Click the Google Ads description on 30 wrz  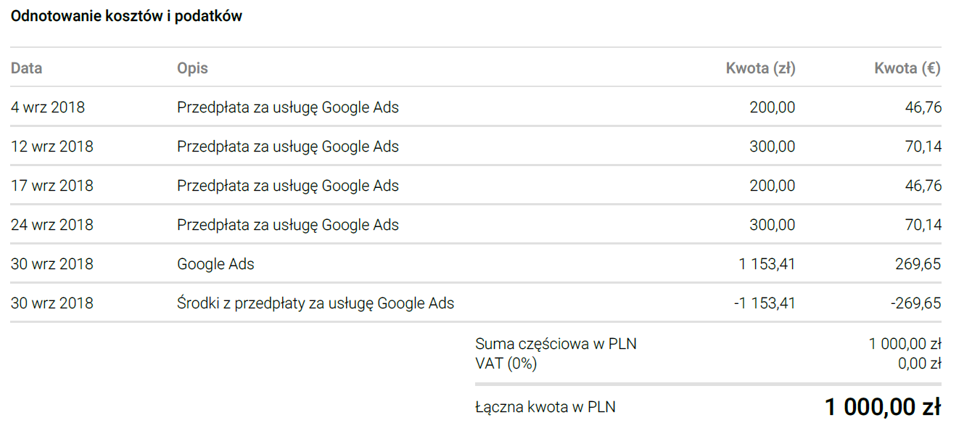(x=215, y=264)
